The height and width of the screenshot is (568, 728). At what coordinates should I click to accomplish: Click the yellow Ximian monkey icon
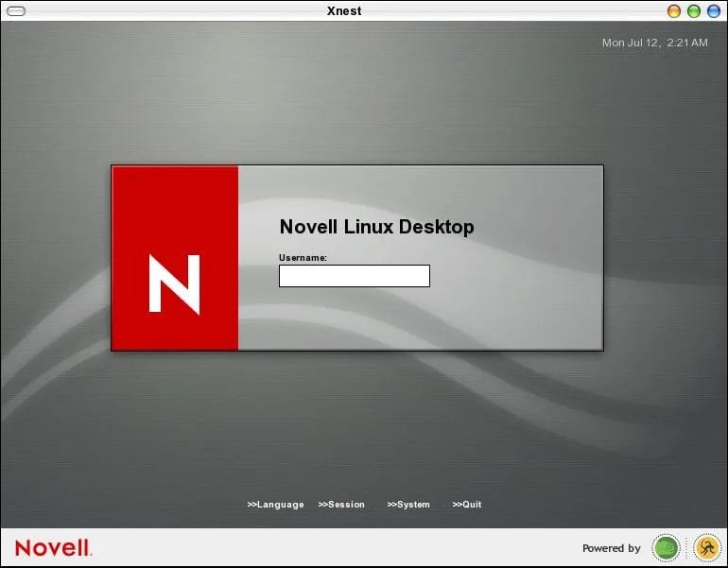pyautogui.click(x=707, y=547)
